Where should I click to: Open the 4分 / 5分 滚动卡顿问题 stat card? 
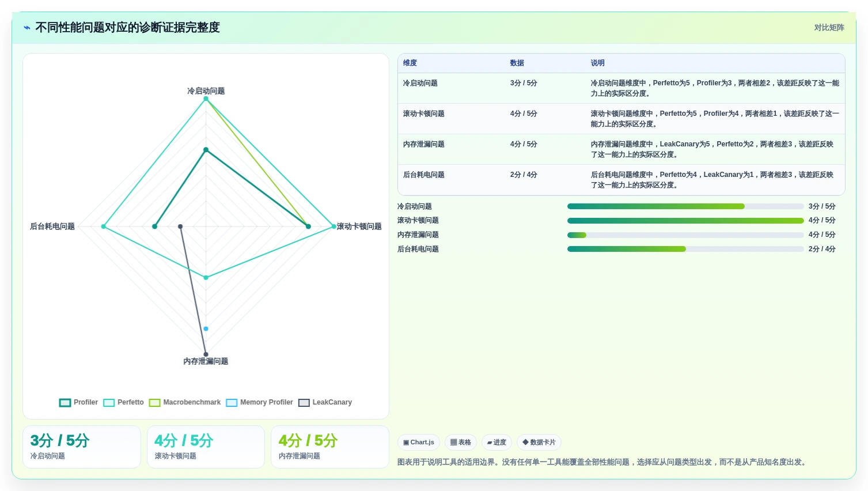(206, 447)
